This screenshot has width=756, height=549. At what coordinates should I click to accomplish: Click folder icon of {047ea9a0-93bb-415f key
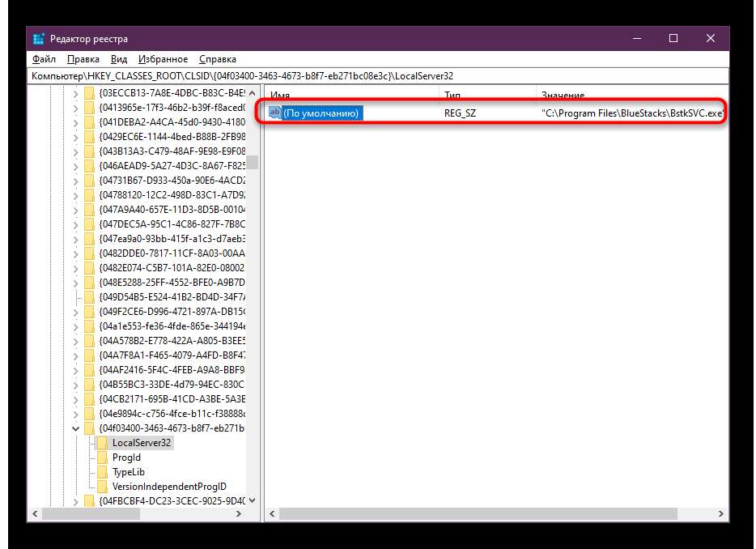pos(89,239)
